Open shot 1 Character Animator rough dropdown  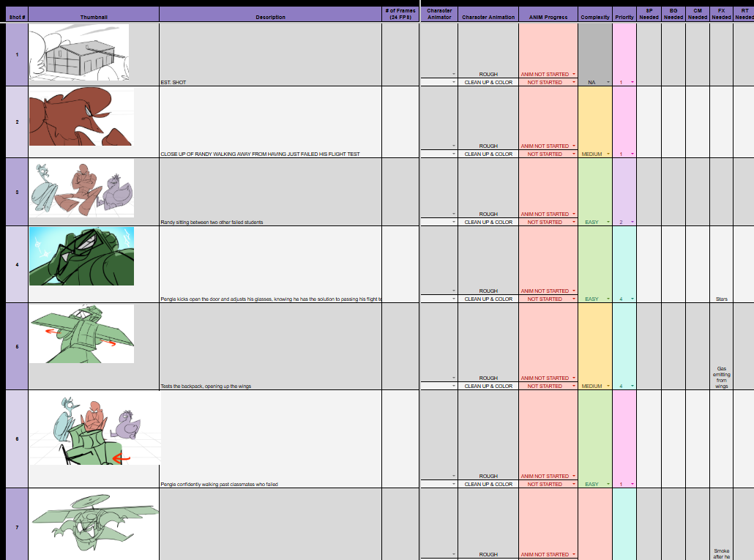coord(453,74)
